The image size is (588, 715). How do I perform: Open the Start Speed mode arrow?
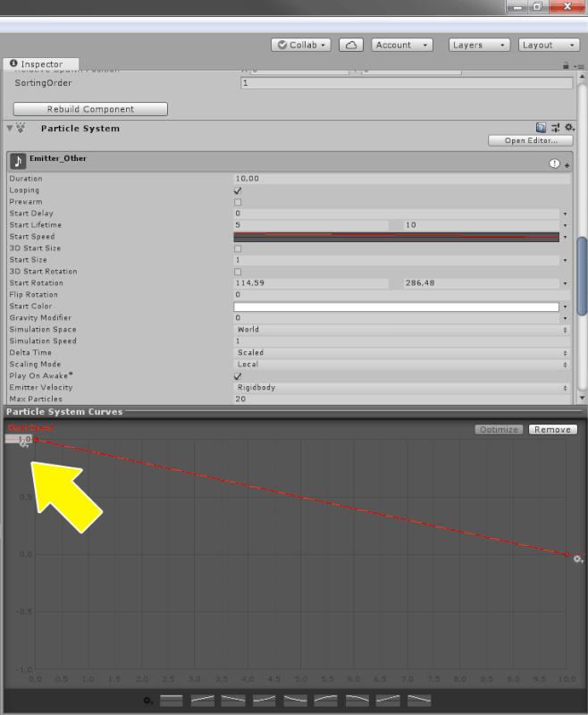click(565, 237)
